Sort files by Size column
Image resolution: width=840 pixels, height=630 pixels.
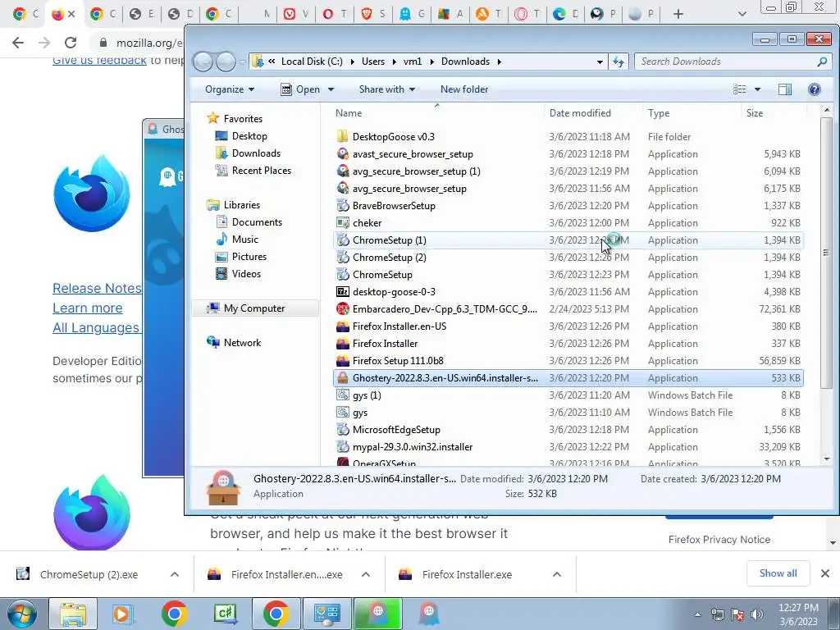click(774, 113)
